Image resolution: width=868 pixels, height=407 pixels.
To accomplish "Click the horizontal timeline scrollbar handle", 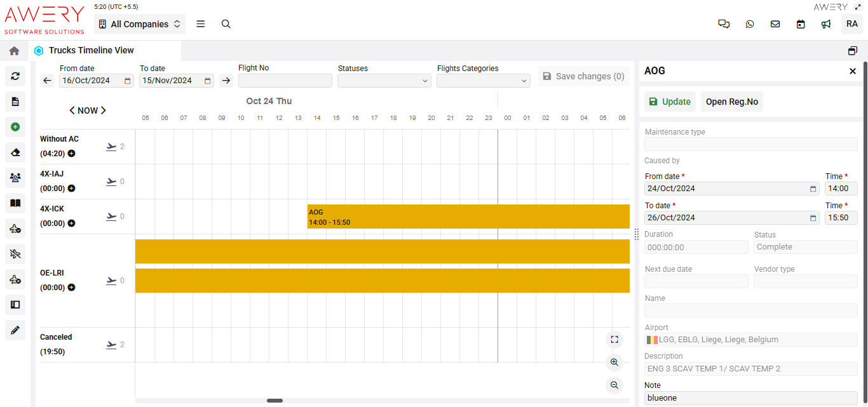I will point(275,401).
